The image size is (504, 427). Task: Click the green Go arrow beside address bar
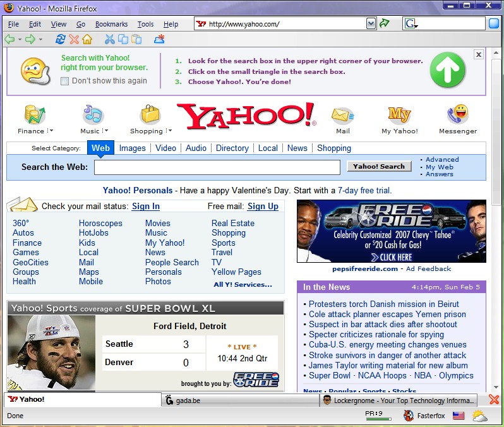click(384, 23)
